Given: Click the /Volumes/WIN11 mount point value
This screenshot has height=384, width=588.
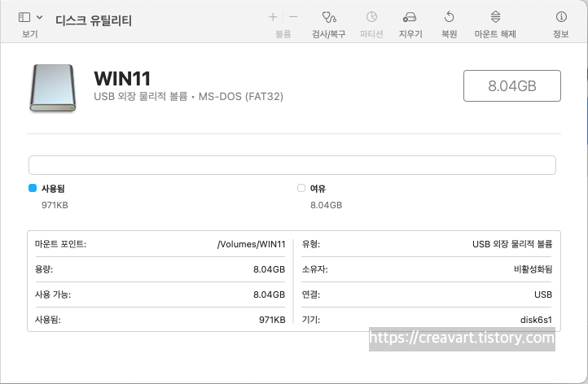Looking at the screenshot, I should [252, 244].
